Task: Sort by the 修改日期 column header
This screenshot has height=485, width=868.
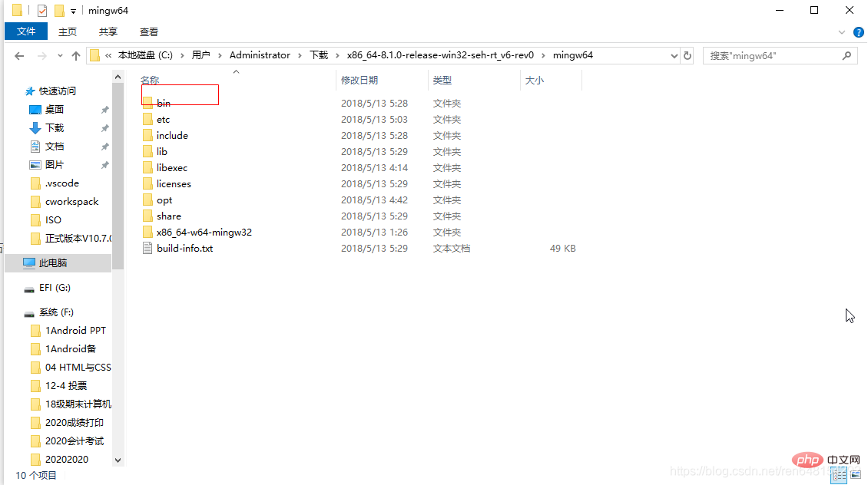Action: point(359,80)
